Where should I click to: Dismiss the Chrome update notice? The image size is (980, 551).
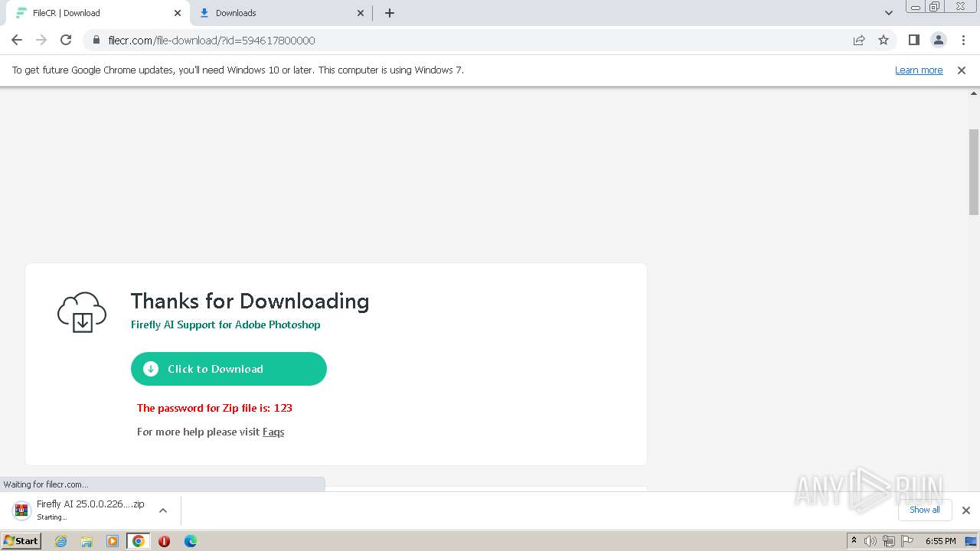962,70
